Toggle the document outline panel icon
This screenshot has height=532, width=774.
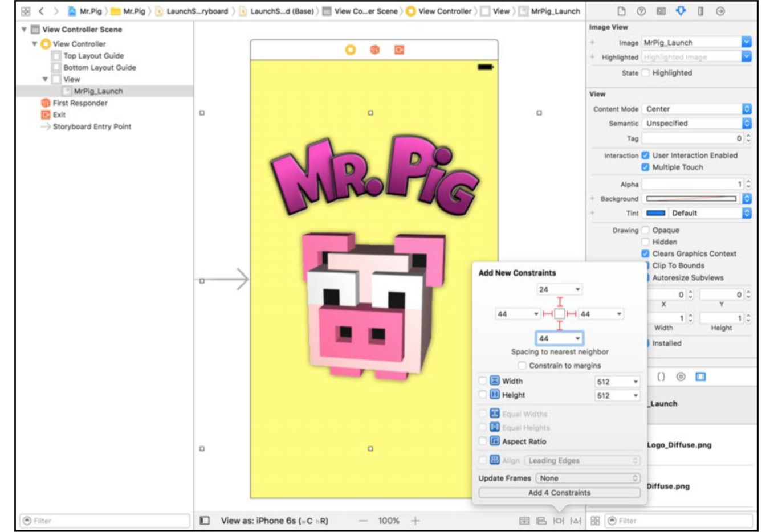pyautogui.click(x=205, y=520)
